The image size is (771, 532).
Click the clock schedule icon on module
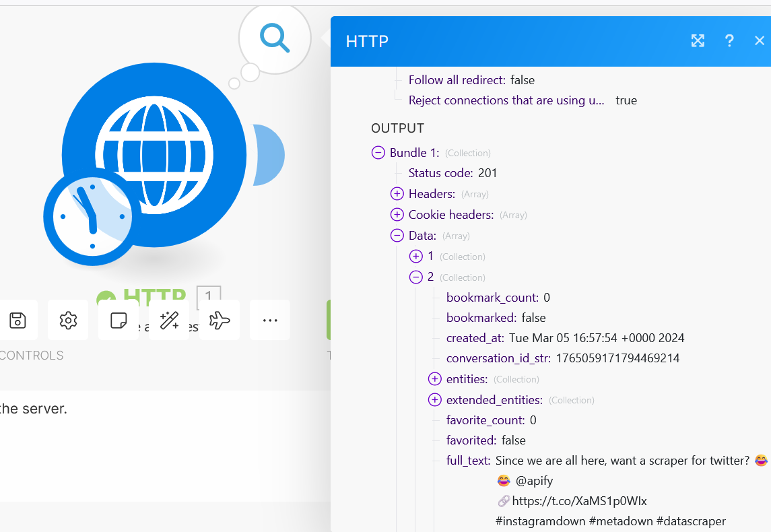coord(92,217)
